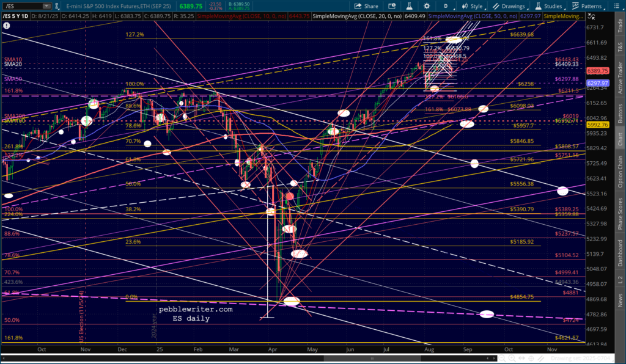
Task: Switch to the Buttons sidebar tab
Action: [620, 113]
